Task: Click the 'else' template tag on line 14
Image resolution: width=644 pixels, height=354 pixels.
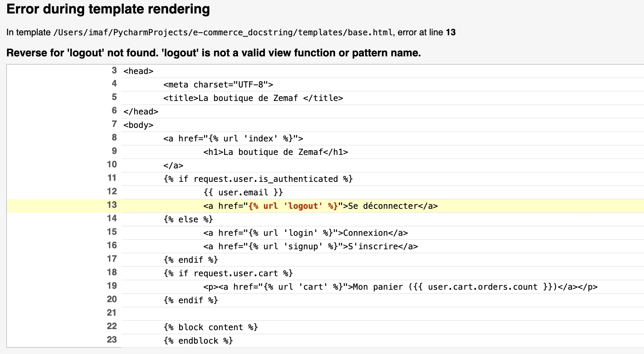Action: click(x=188, y=220)
